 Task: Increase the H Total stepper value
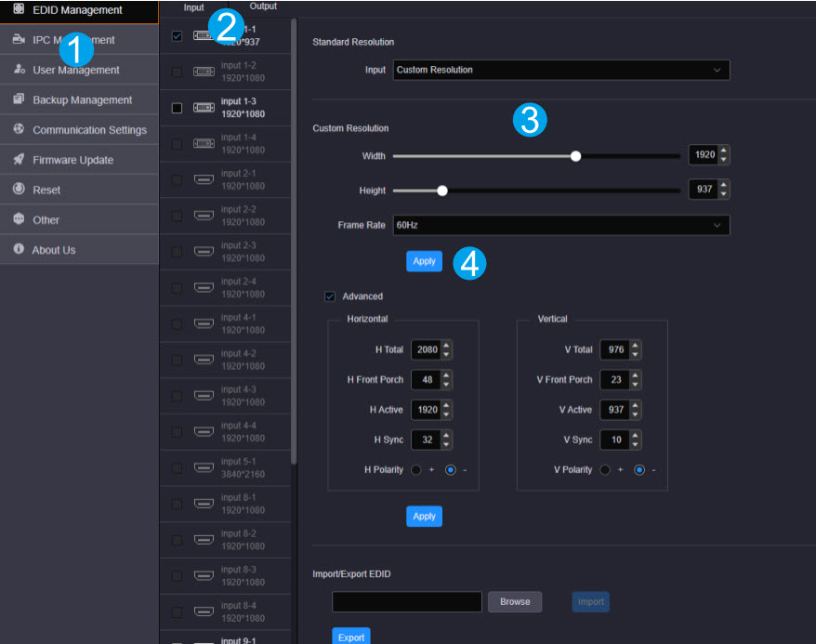pyautogui.click(x=447, y=346)
